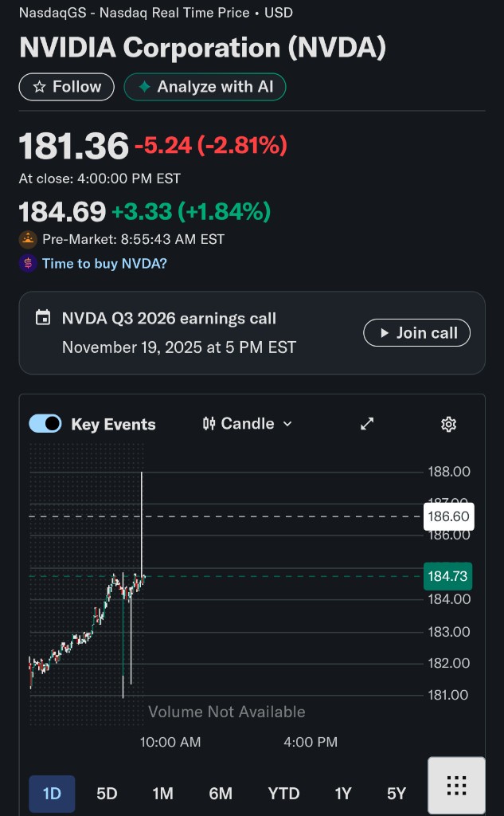Click the star icon in Follow
This screenshot has height=816, width=504.
[39, 87]
